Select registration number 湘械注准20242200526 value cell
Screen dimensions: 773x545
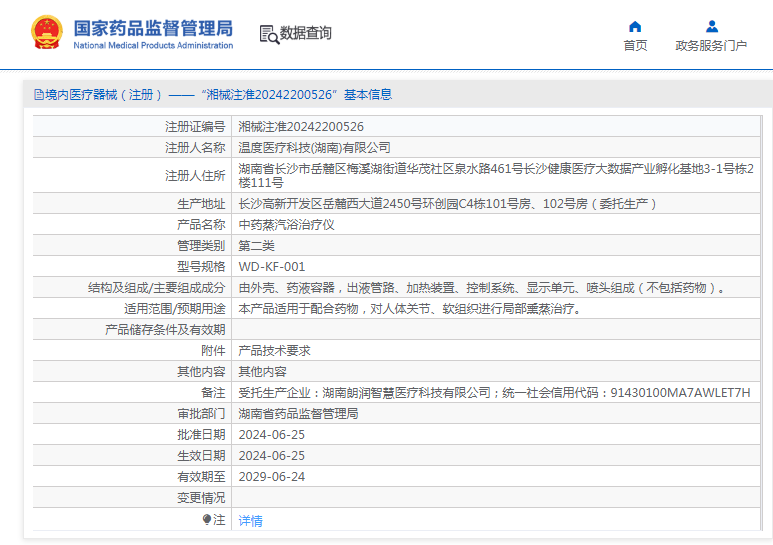click(496, 127)
